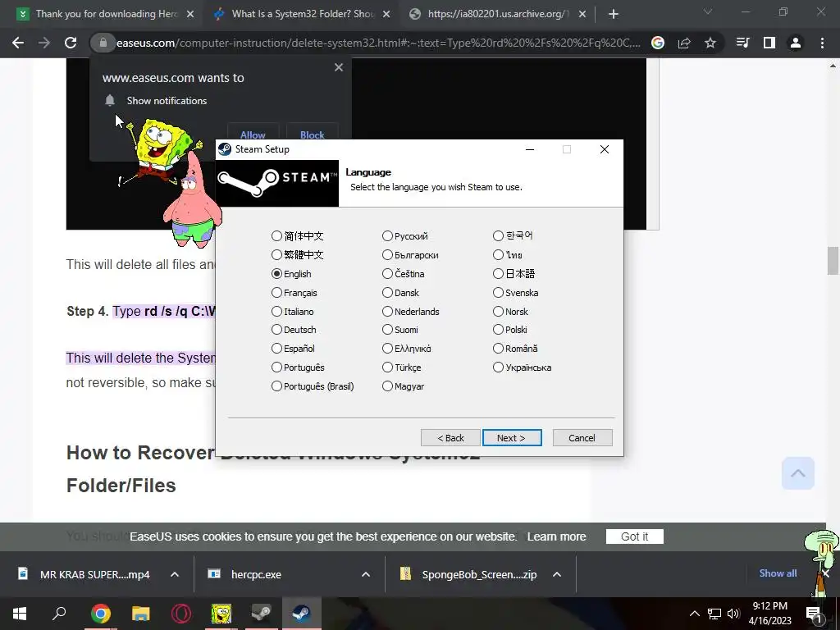Open the tab search dropdown arrow
Viewport: 840px width, 630px height.
click(x=708, y=11)
